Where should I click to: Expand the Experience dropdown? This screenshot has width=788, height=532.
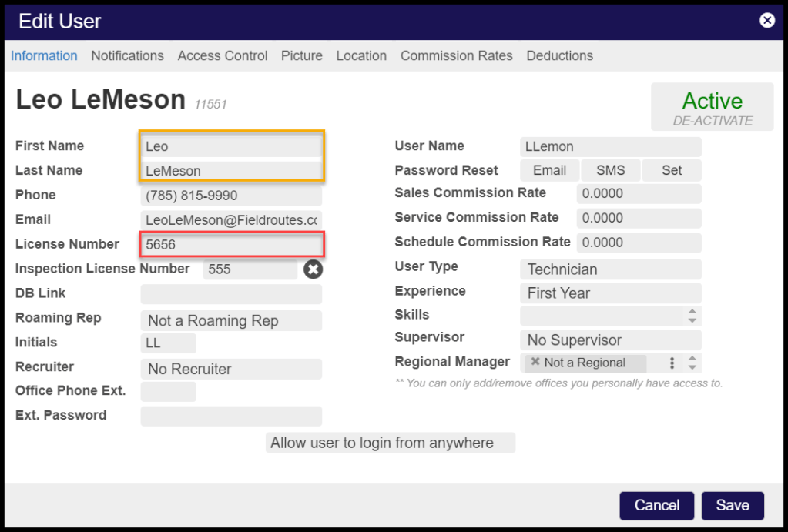[x=610, y=293]
